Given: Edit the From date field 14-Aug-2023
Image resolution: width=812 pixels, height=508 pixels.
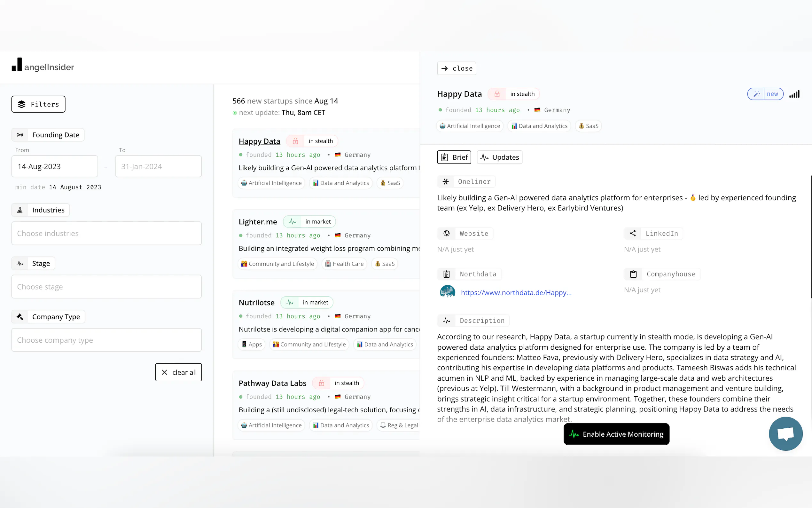Looking at the screenshot, I should tap(55, 166).
